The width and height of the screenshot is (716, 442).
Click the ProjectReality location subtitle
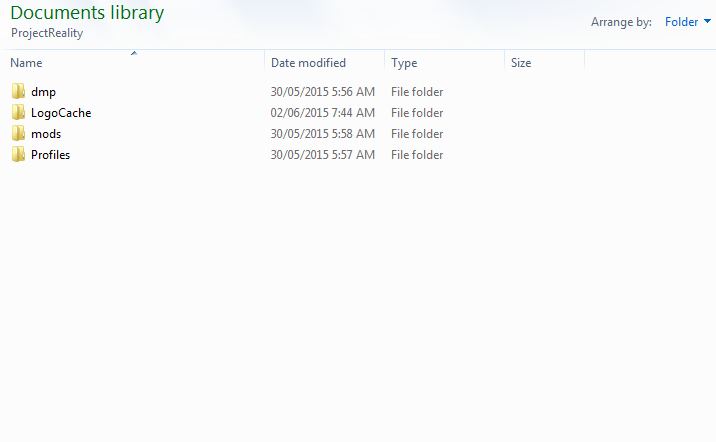47,33
